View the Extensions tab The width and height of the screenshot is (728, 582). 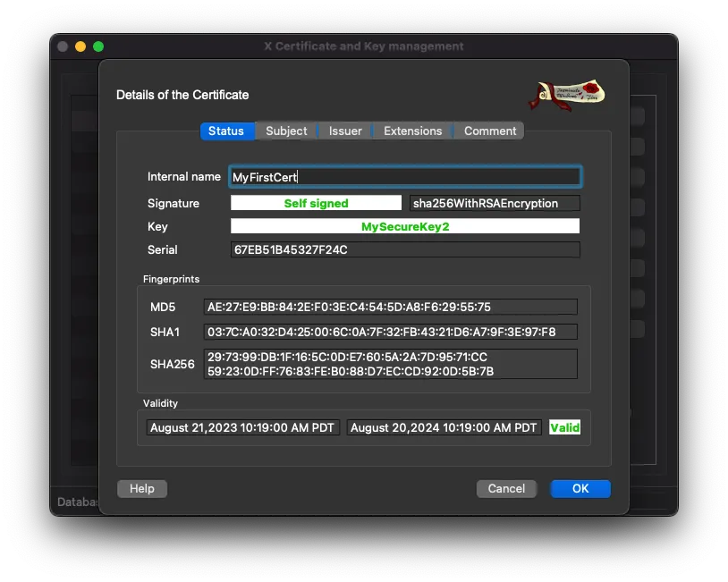click(x=411, y=131)
